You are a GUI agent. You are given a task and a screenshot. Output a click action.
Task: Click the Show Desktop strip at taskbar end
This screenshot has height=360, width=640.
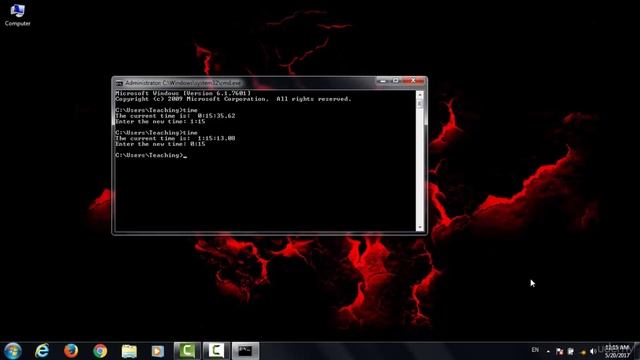click(x=637, y=351)
